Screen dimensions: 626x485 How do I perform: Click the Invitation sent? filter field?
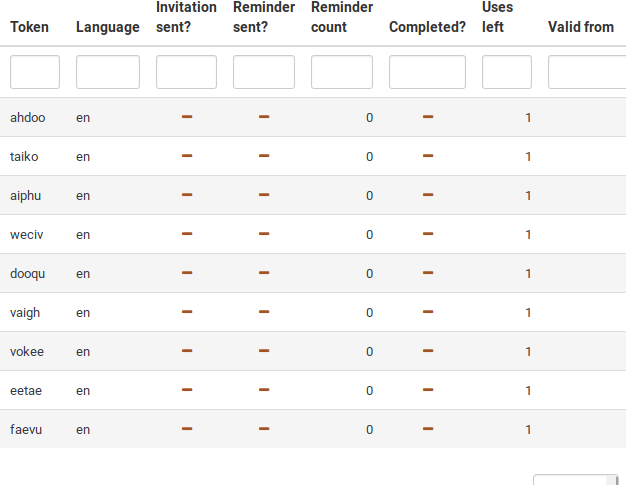[186, 72]
